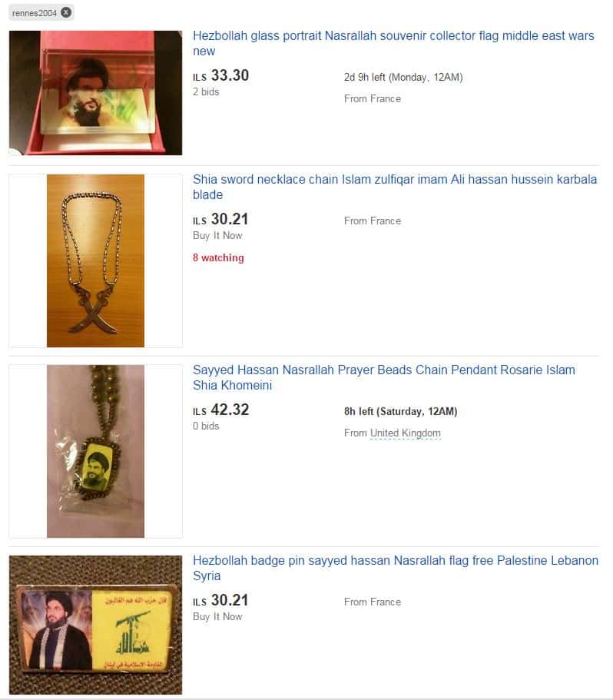Remove the rennes2004 seller filter tag
The image size is (613, 700).
[x=66, y=12]
